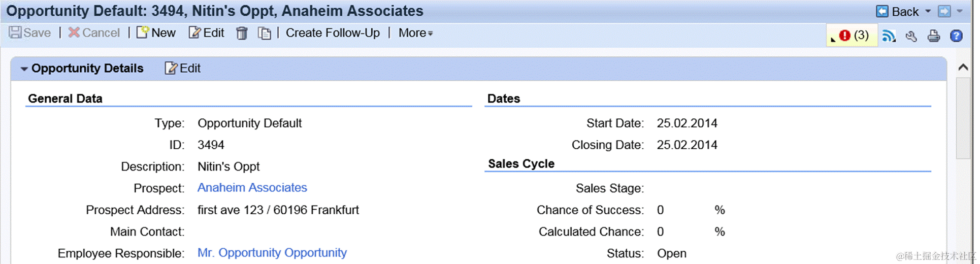This screenshot has width=980, height=264.
Task: Click the trash can delete icon
Action: 242,34
